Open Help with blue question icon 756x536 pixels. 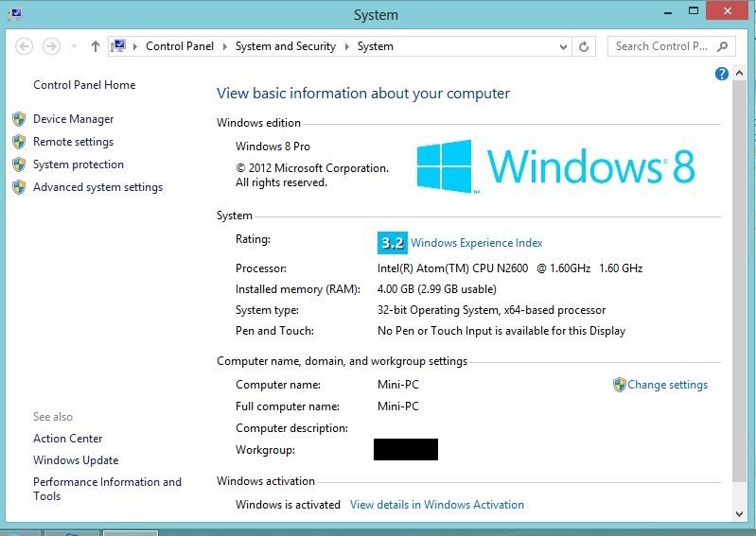[722, 74]
